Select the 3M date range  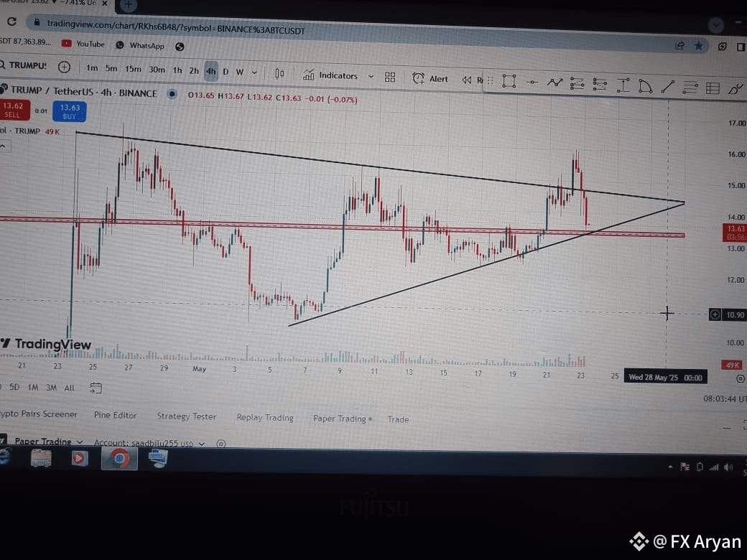pyautogui.click(x=51, y=388)
